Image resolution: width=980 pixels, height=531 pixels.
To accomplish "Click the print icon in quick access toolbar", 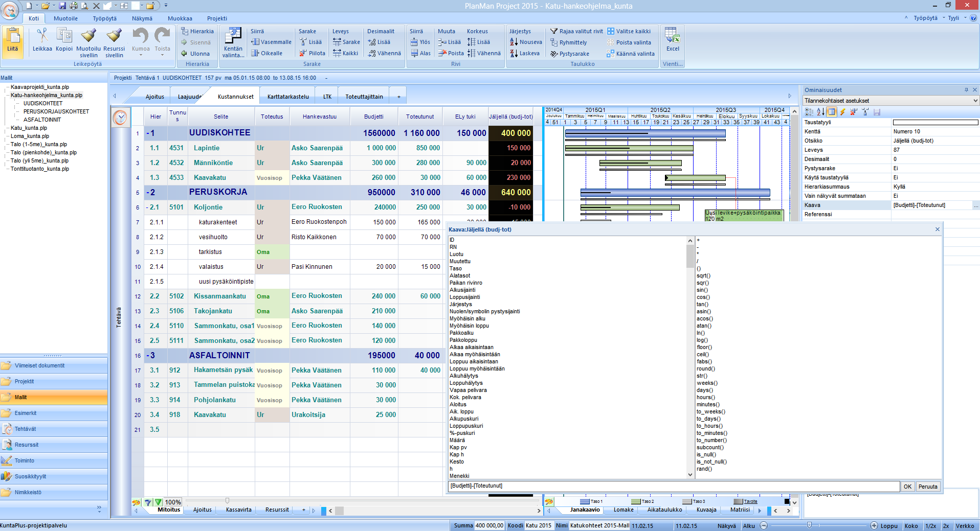I will tap(73, 6).
